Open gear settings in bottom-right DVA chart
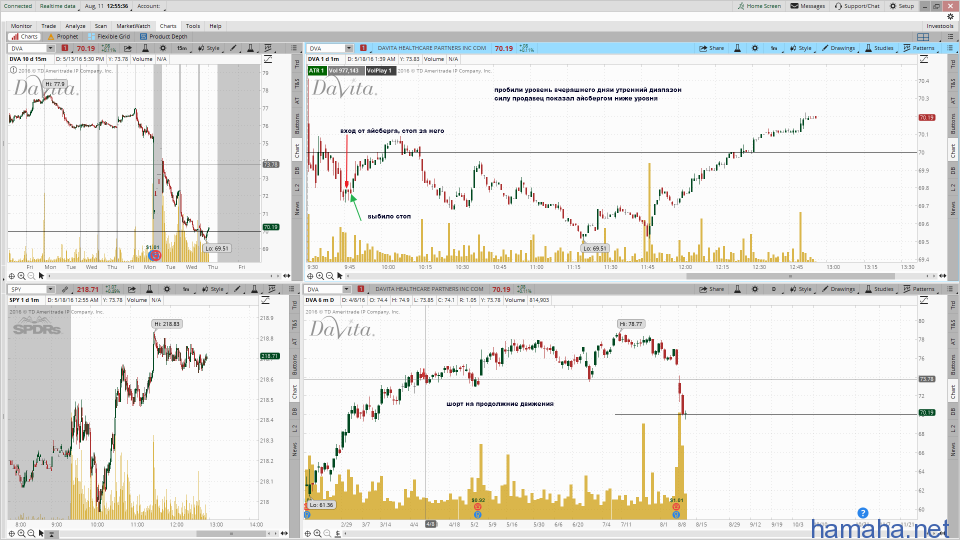Image resolution: width=960 pixels, height=540 pixels. [x=755, y=290]
